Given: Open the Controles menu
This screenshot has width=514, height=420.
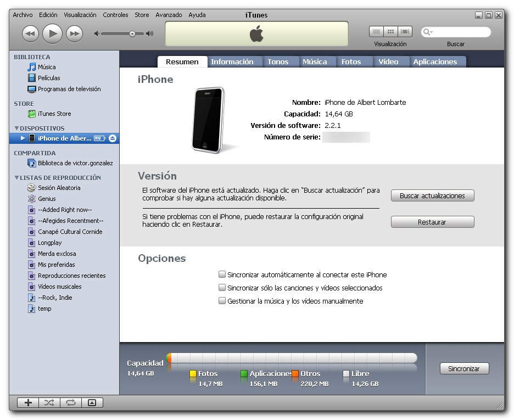Looking at the screenshot, I should [x=115, y=15].
